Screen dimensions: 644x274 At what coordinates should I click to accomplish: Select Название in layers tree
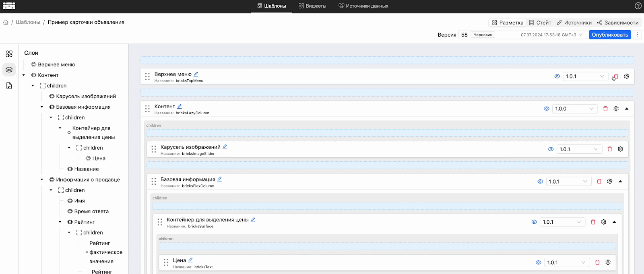pyautogui.click(x=87, y=169)
